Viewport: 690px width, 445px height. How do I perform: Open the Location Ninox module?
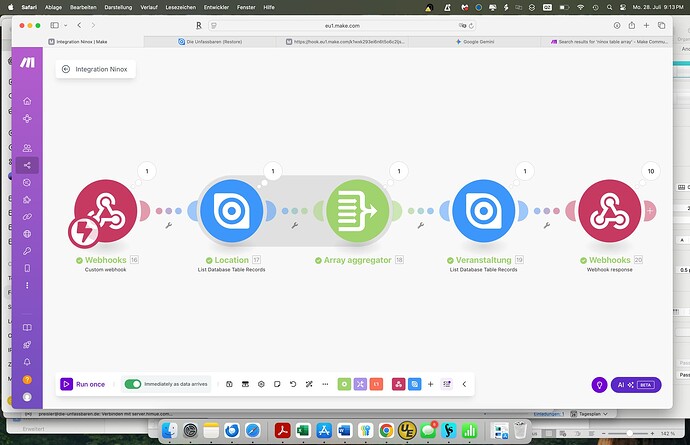tap(231, 211)
